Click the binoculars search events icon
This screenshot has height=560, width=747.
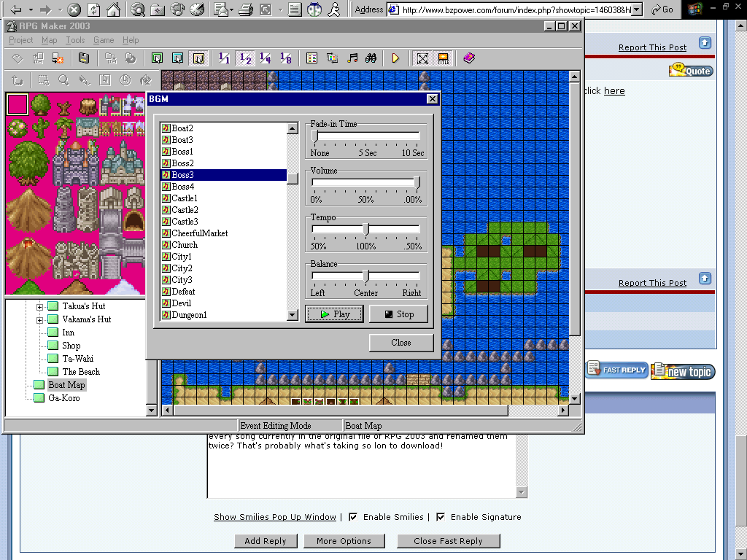coord(371,58)
